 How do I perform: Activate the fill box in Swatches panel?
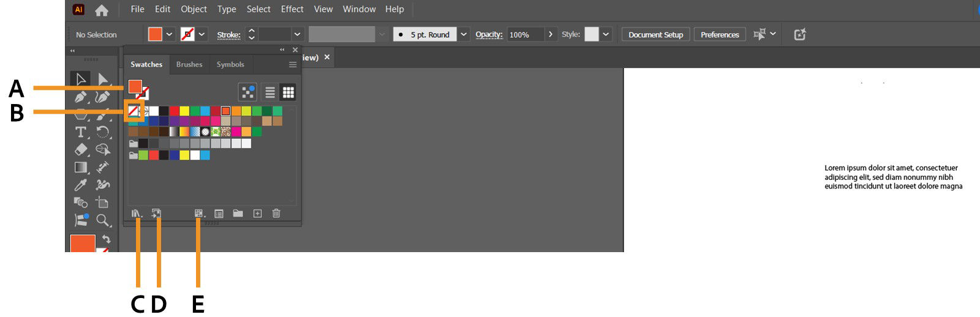coord(135,86)
